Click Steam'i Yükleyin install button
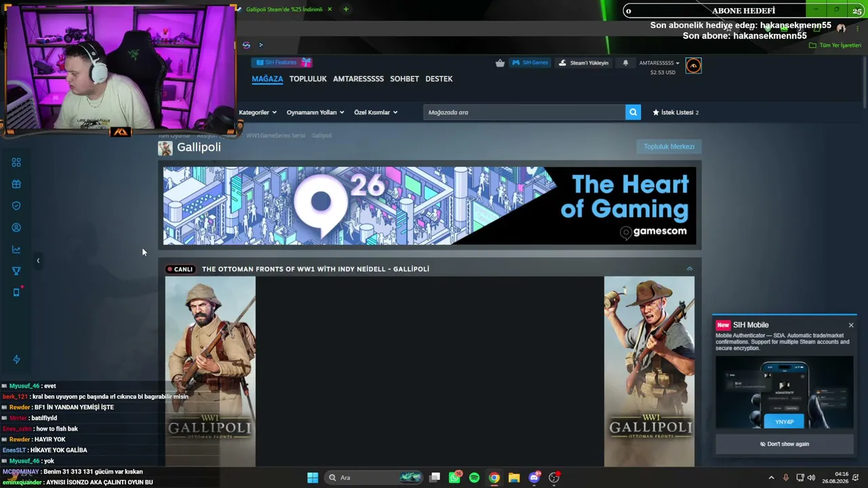Viewport: 868px width, 488px height. [x=584, y=63]
